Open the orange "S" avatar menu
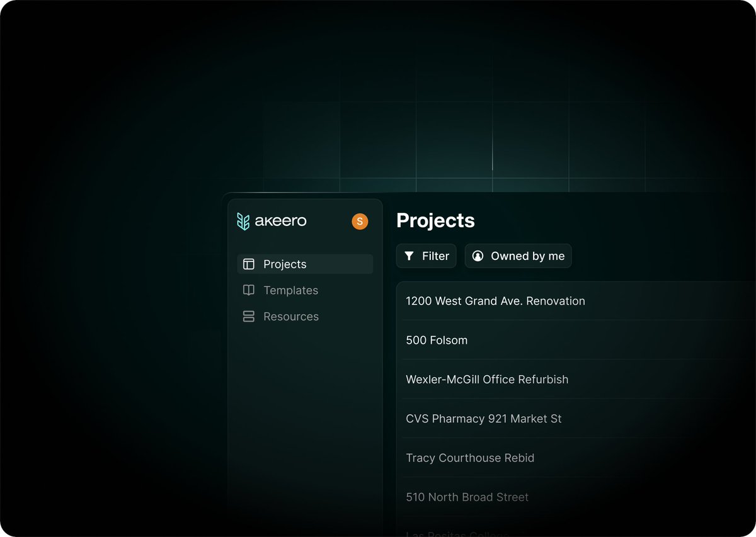 coord(359,221)
